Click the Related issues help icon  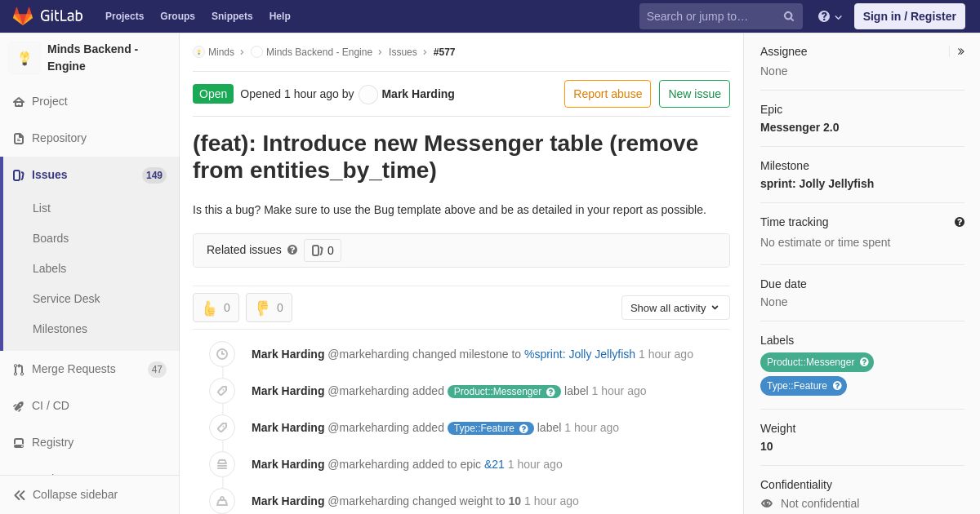pyautogui.click(x=292, y=250)
